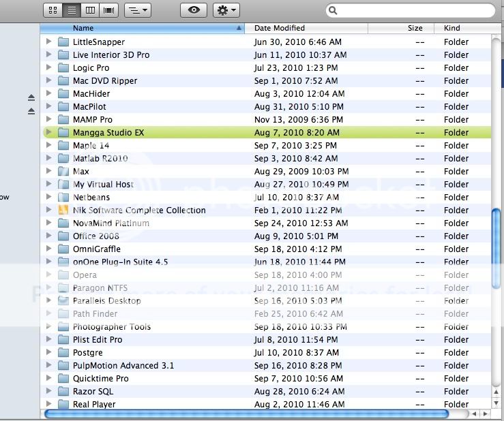
Task: Click date "Aug 29, 2009 10:03 PM"
Action: click(x=301, y=172)
